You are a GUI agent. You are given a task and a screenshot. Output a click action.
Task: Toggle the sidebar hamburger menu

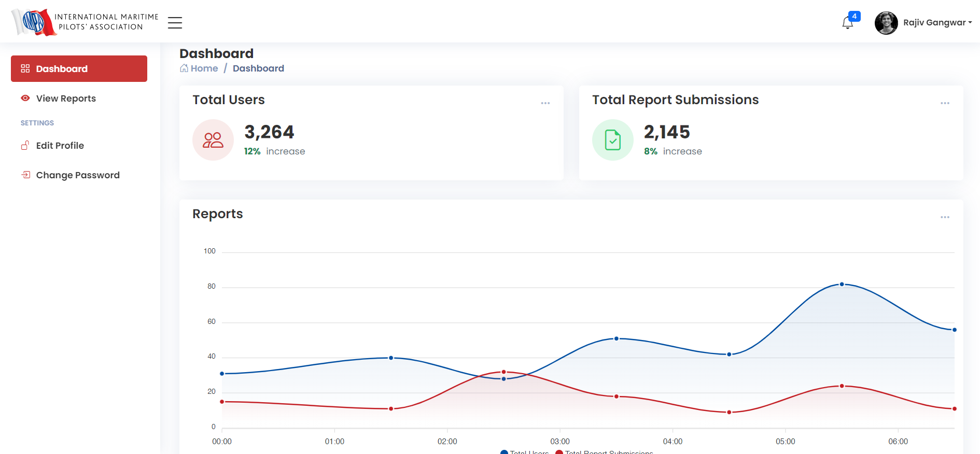pos(175,23)
